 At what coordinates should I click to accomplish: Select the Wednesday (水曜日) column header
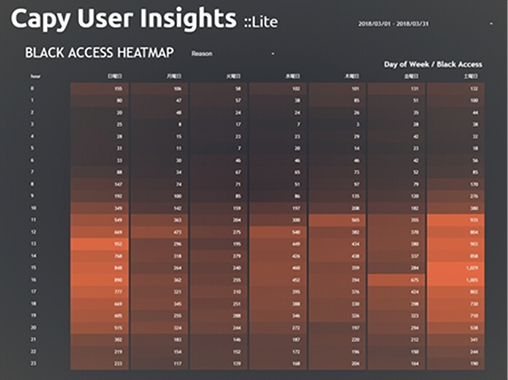click(x=292, y=76)
